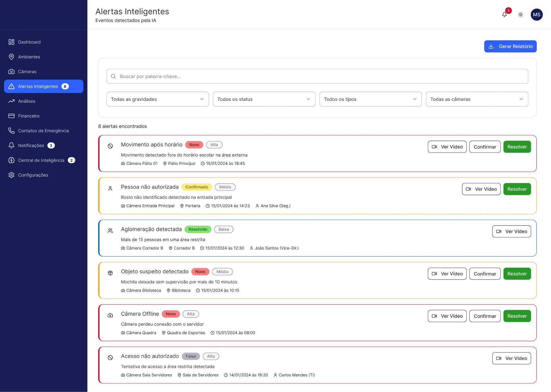Open Notificações in the sidebar

point(44,145)
